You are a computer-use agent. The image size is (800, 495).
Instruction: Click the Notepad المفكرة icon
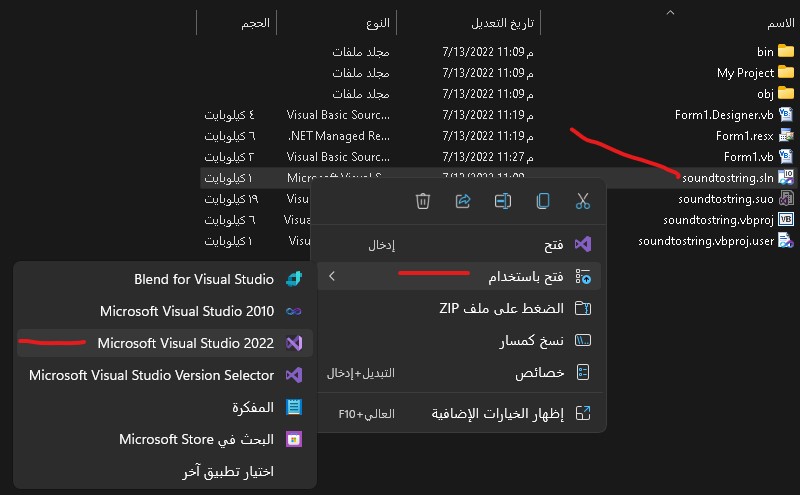point(294,407)
